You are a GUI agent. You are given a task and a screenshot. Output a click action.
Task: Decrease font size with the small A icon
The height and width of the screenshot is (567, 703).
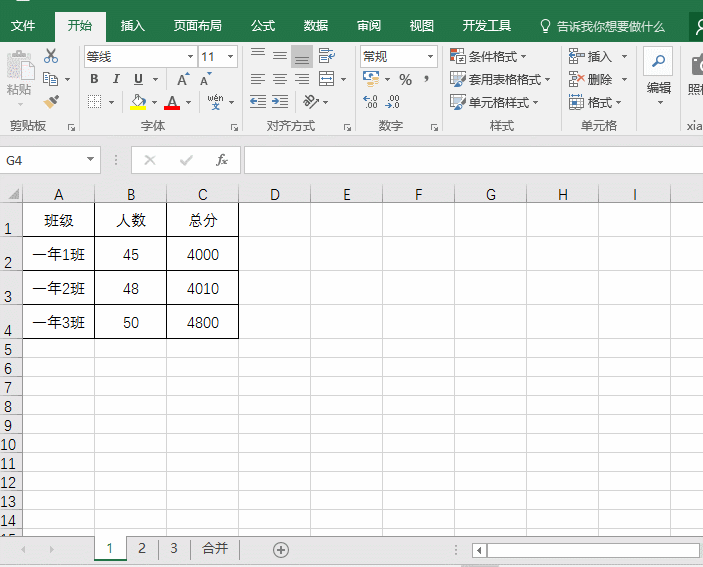[x=205, y=79]
